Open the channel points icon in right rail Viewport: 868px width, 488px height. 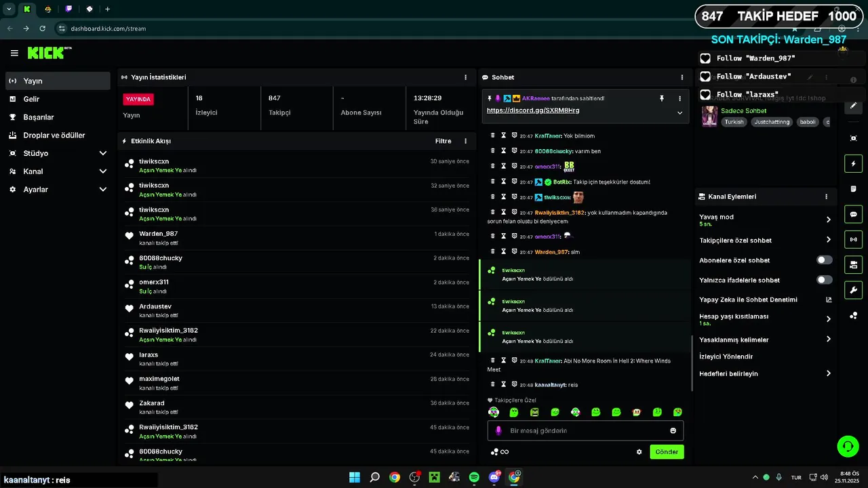pos(853,316)
